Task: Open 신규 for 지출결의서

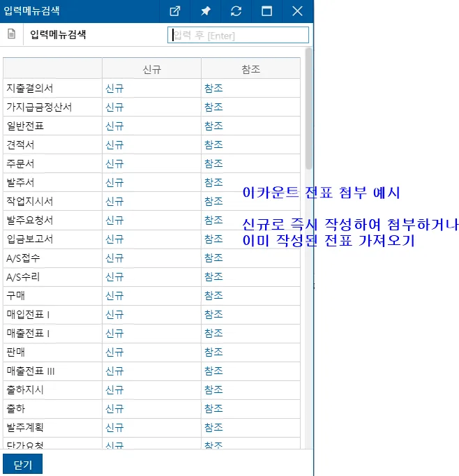Action: 114,89
